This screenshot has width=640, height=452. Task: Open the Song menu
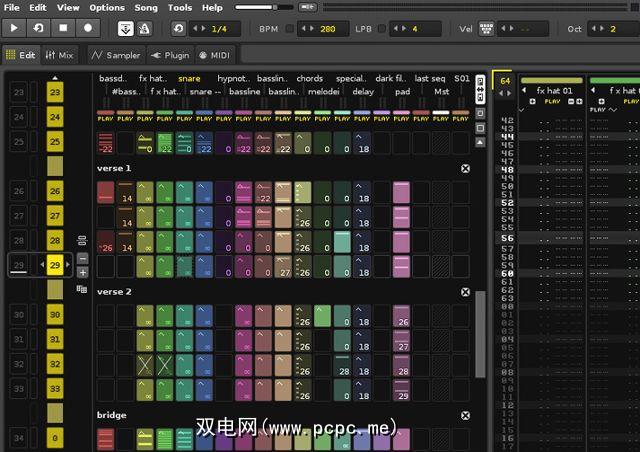click(x=146, y=7)
